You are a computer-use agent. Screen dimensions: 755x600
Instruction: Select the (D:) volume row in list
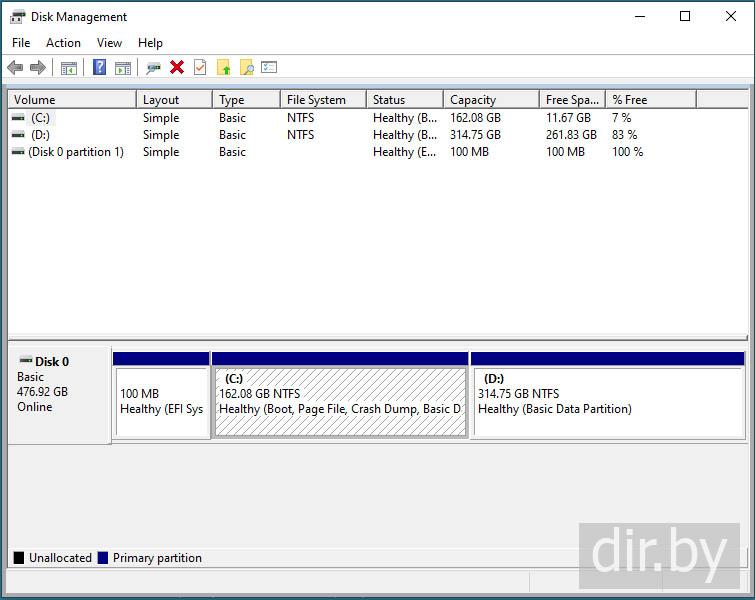[40, 135]
